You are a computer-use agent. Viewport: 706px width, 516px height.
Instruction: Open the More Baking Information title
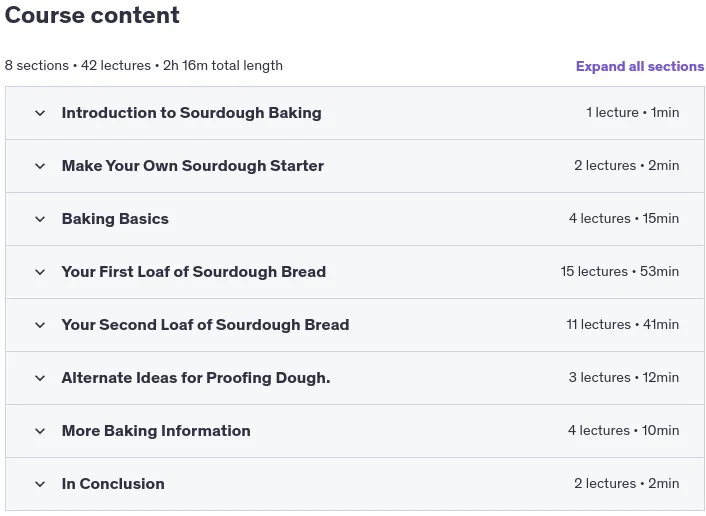156,431
